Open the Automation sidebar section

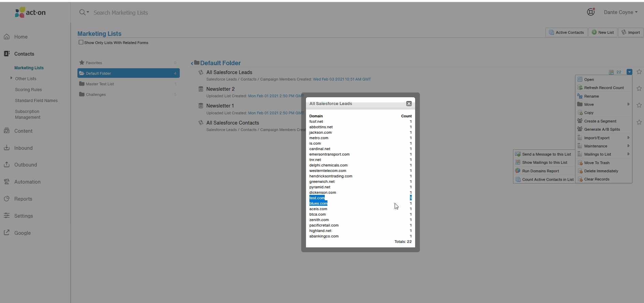(x=27, y=182)
